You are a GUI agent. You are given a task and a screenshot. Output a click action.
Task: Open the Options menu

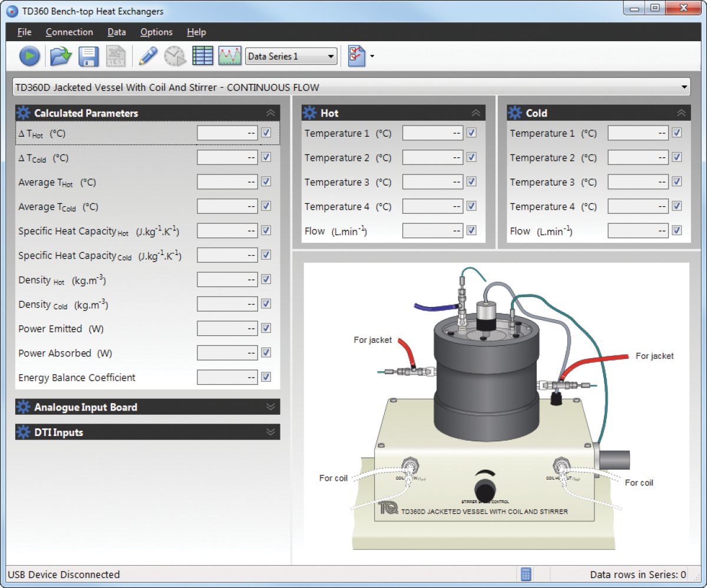[x=157, y=32]
